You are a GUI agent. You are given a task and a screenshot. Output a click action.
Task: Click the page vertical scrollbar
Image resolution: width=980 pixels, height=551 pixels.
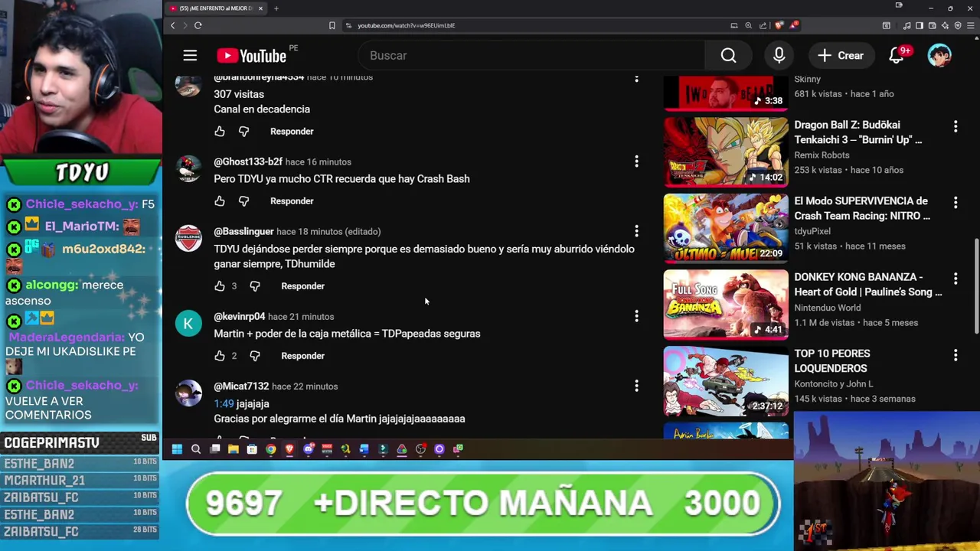tap(977, 285)
